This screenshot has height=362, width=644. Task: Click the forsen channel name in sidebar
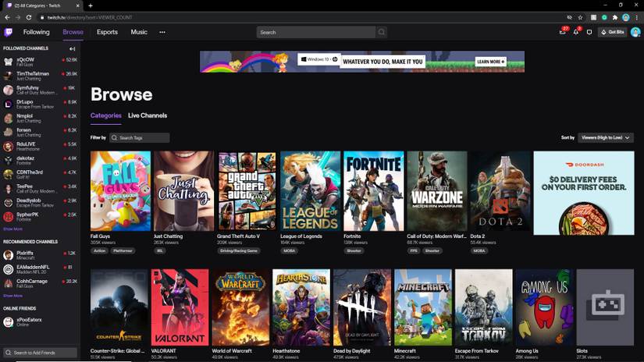point(24,130)
